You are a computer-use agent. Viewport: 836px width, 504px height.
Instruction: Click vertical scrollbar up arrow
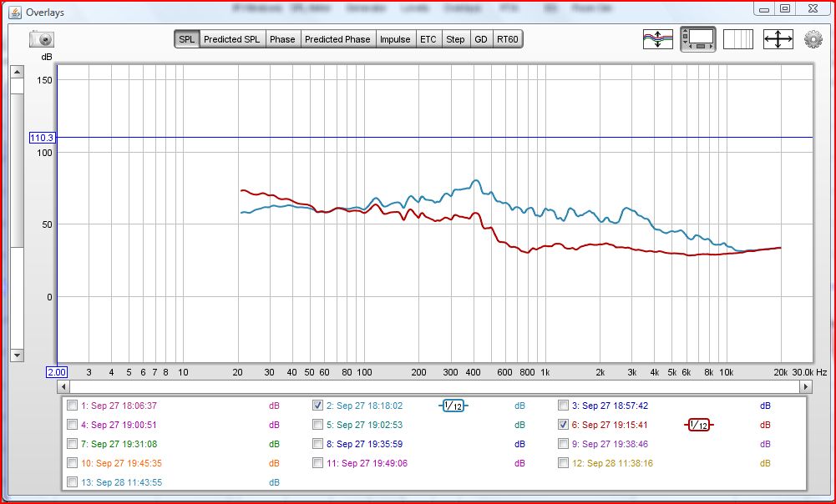pos(17,72)
